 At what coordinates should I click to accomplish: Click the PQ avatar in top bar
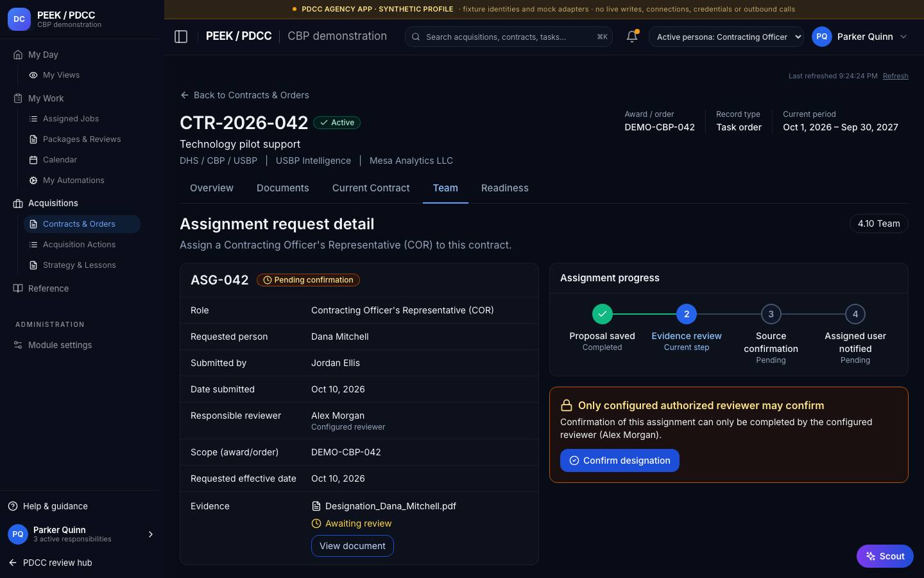[822, 37]
